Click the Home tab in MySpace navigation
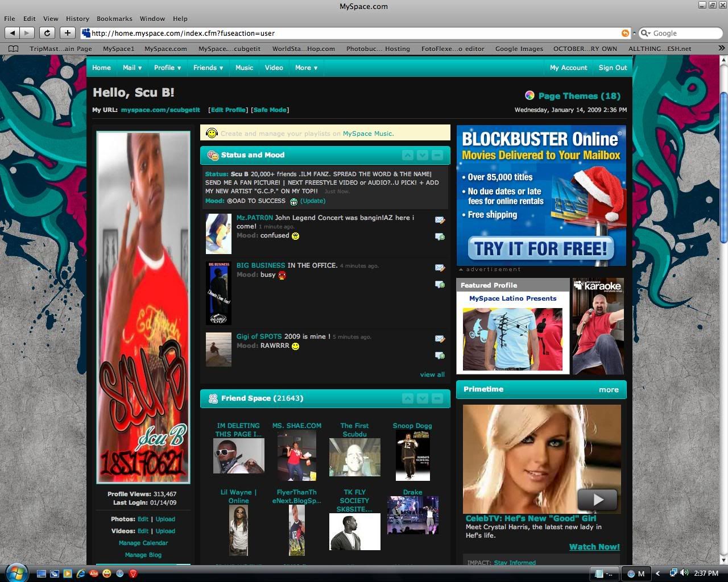This screenshot has width=728, height=582. click(102, 68)
